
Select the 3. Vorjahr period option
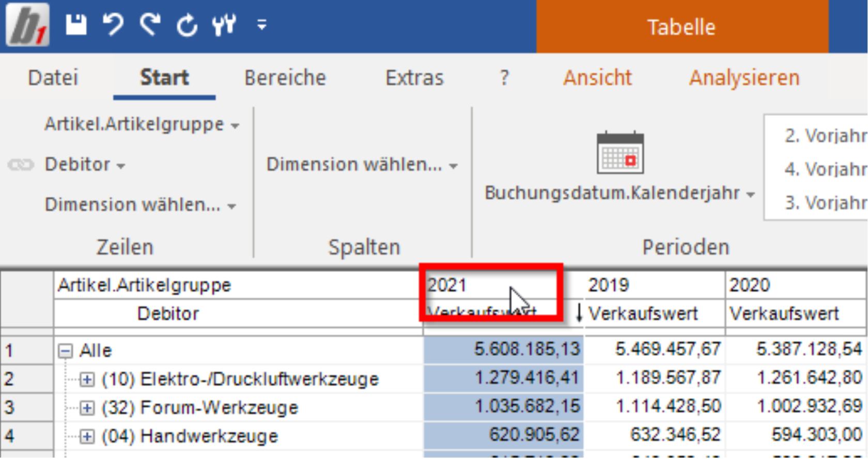coord(826,203)
